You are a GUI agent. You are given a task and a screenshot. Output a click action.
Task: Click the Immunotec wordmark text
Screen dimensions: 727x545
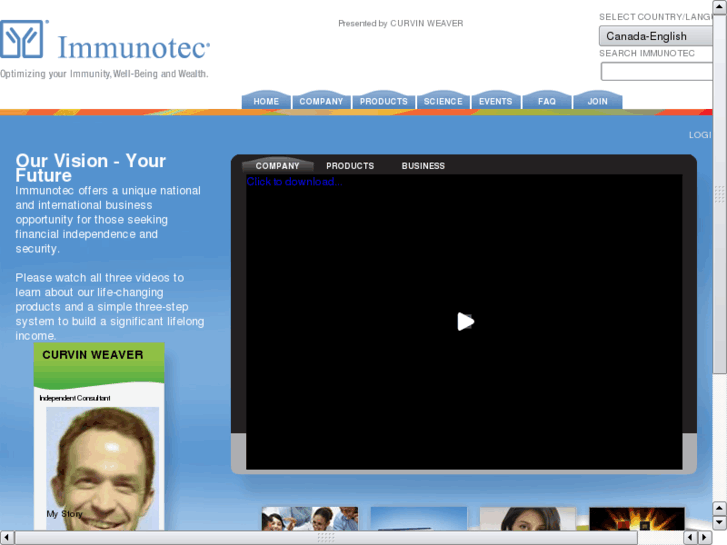(x=134, y=47)
